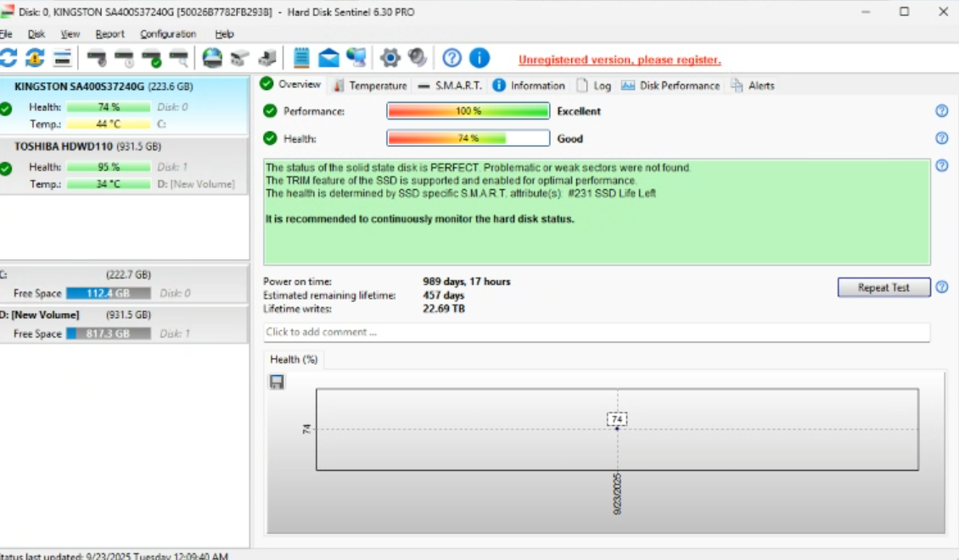The height and width of the screenshot is (560, 959).
Task: Open the Configuration menu
Action: [168, 34]
